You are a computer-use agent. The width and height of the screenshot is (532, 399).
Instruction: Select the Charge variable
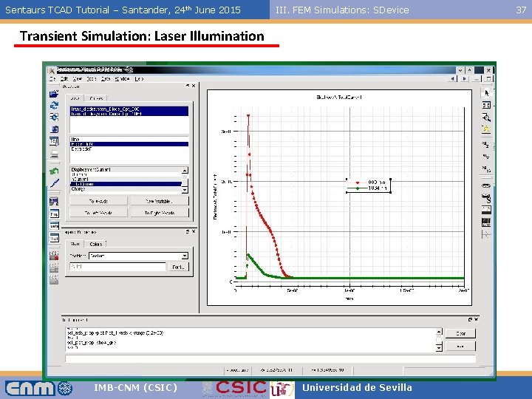[x=126, y=189]
